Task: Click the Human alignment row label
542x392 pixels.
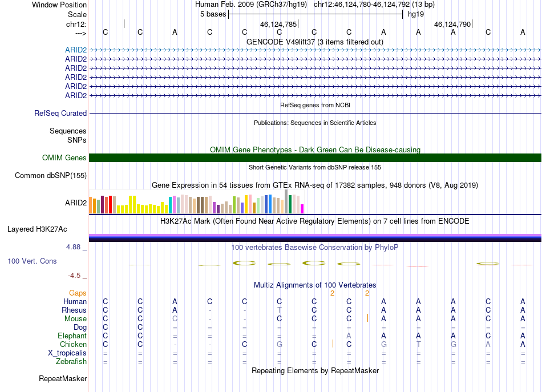Action: pos(75,301)
